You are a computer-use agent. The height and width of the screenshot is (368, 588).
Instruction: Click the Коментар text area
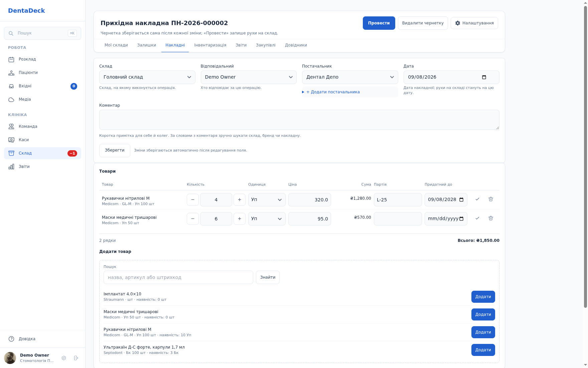point(299,120)
